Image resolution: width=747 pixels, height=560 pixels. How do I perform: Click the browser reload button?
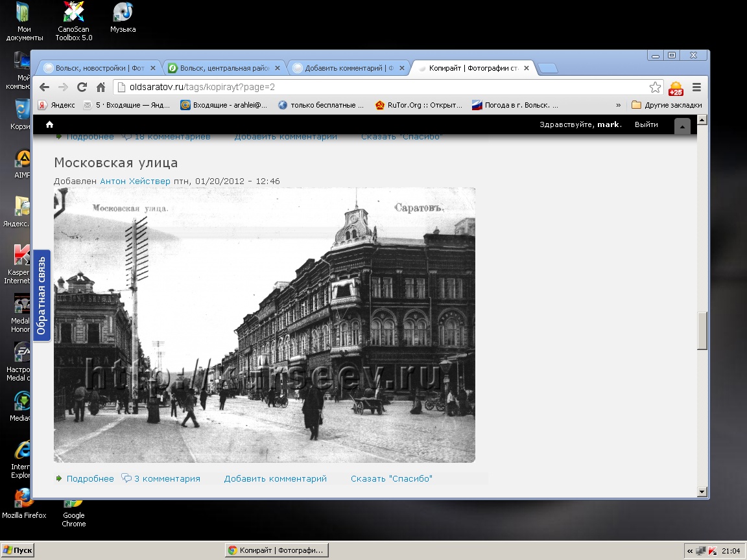pyautogui.click(x=82, y=87)
